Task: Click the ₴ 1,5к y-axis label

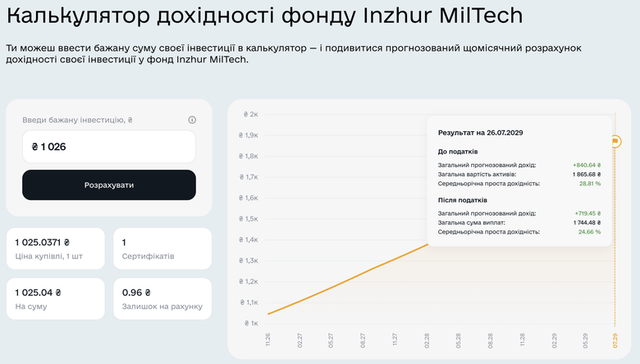Action: tap(249, 219)
